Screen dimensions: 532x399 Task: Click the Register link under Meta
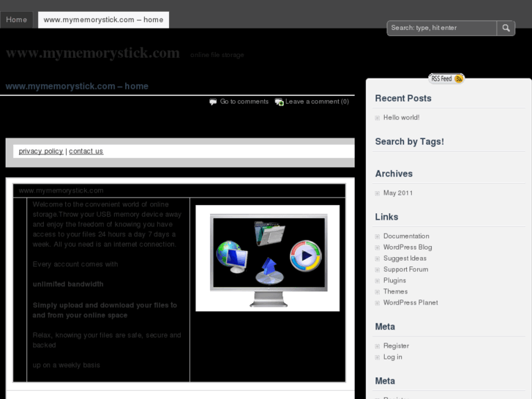(396, 346)
